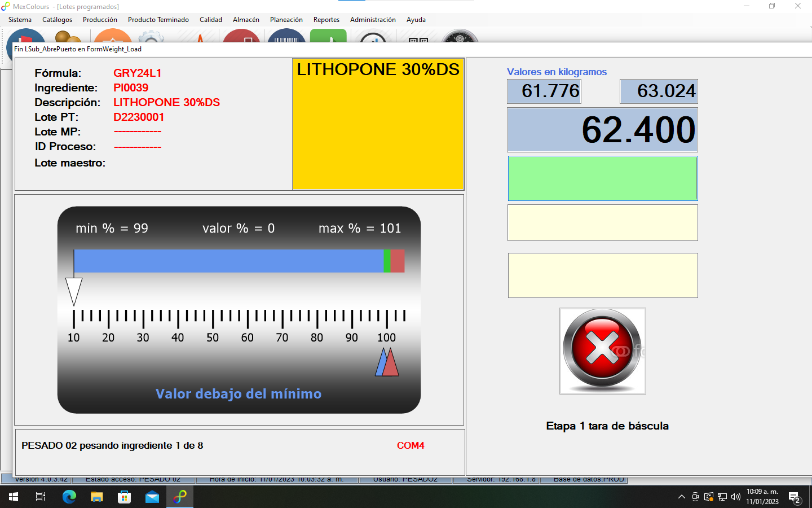Click the white triangle pointer on the scale

coord(74,291)
